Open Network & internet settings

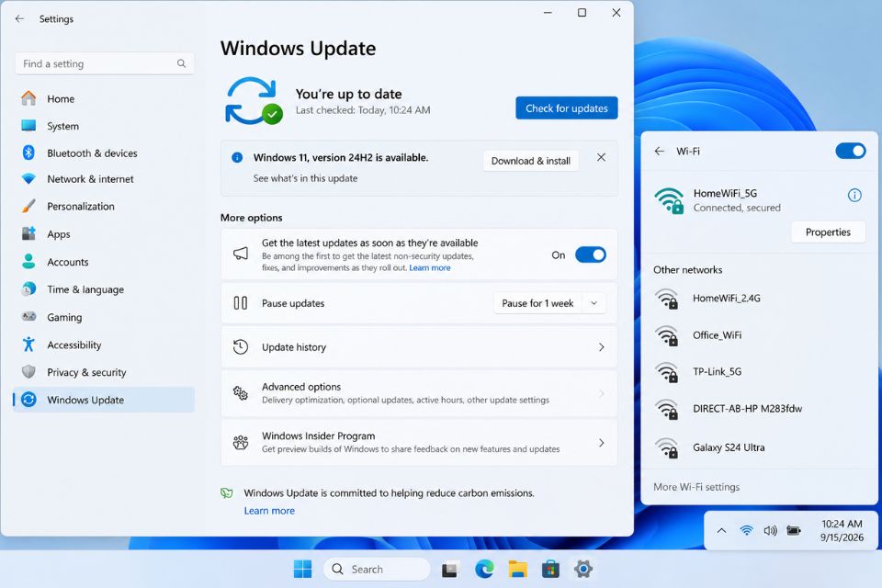pyautogui.click(x=104, y=179)
